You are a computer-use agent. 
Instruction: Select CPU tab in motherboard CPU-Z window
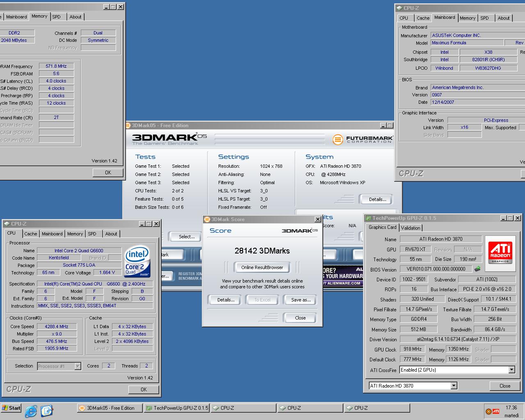click(404, 18)
